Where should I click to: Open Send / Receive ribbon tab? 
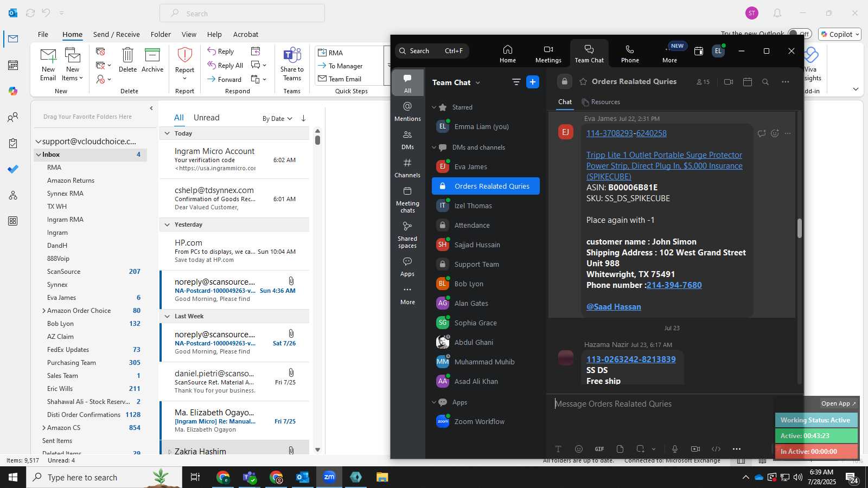(x=116, y=34)
